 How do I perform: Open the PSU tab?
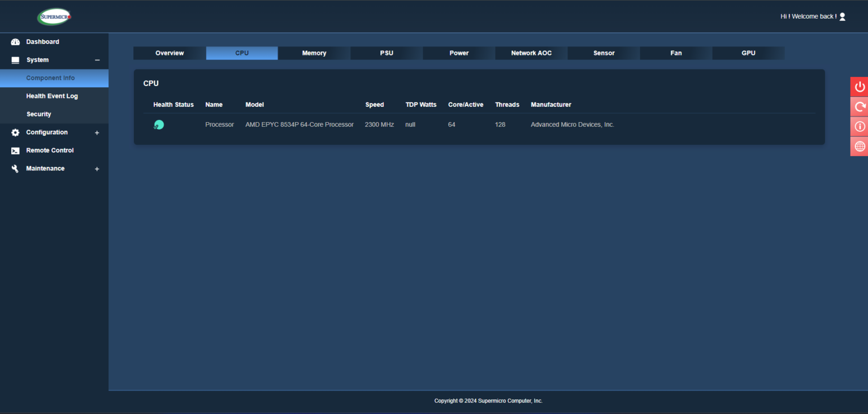point(387,53)
